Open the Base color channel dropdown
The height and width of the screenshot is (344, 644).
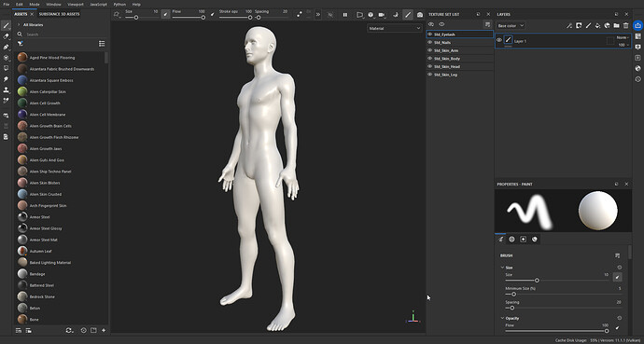coord(511,26)
